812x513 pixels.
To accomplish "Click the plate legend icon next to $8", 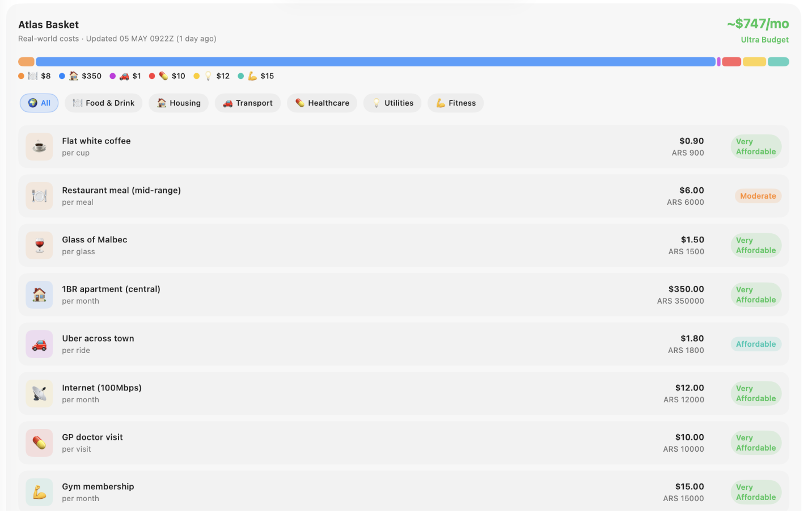I will [32, 76].
